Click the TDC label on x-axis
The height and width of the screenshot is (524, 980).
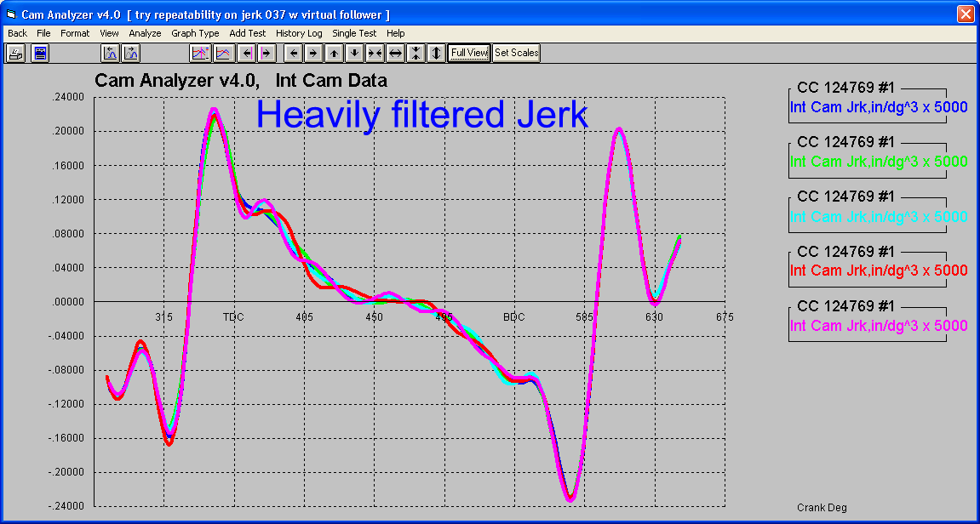pyautogui.click(x=234, y=316)
